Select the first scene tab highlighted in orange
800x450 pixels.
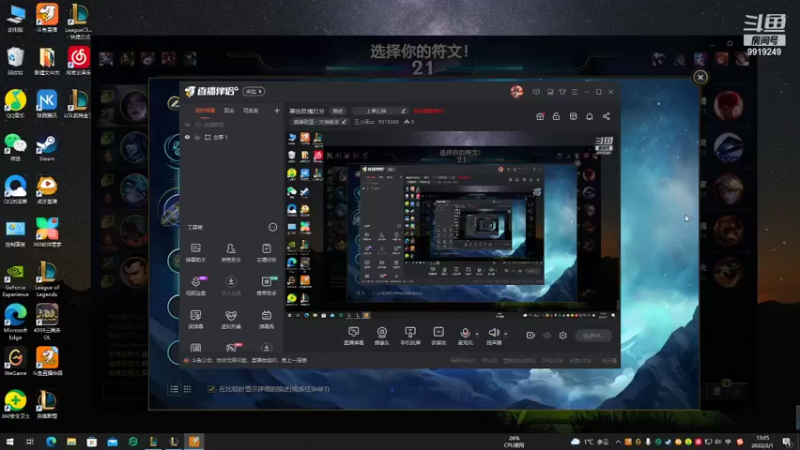(x=205, y=111)
